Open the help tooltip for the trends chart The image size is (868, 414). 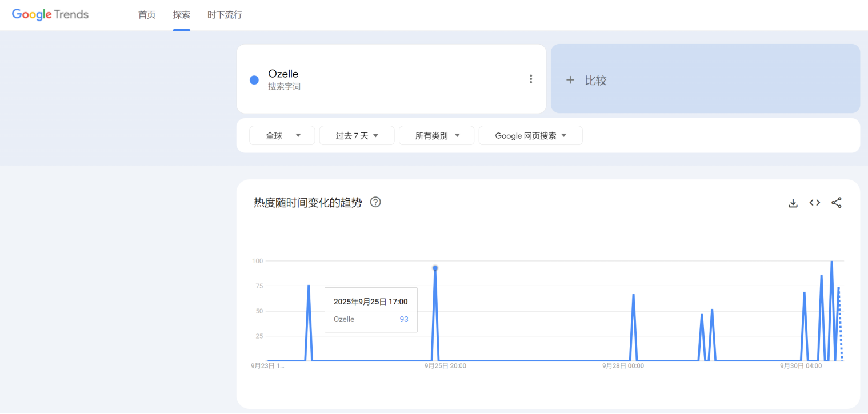pyautogui.click(x=375, y=202)
